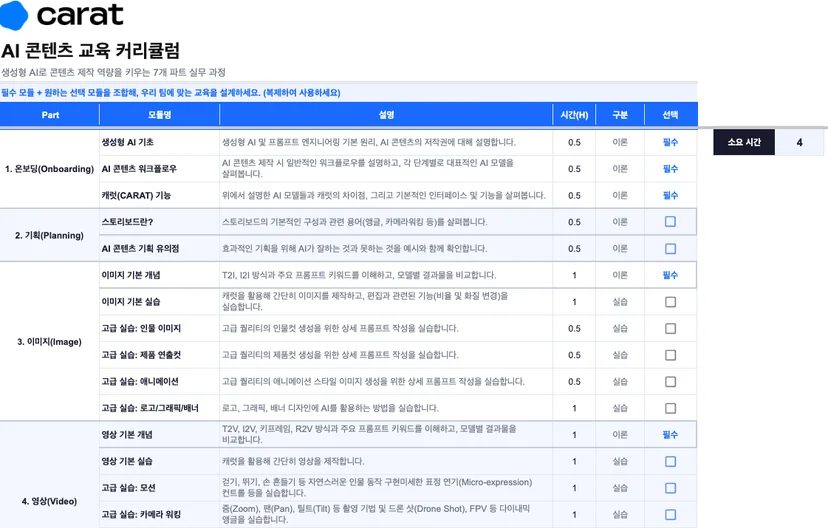The image size is (828, 528).
Task: Click the 소요 시간 value 4
Action: pos(799,142)
